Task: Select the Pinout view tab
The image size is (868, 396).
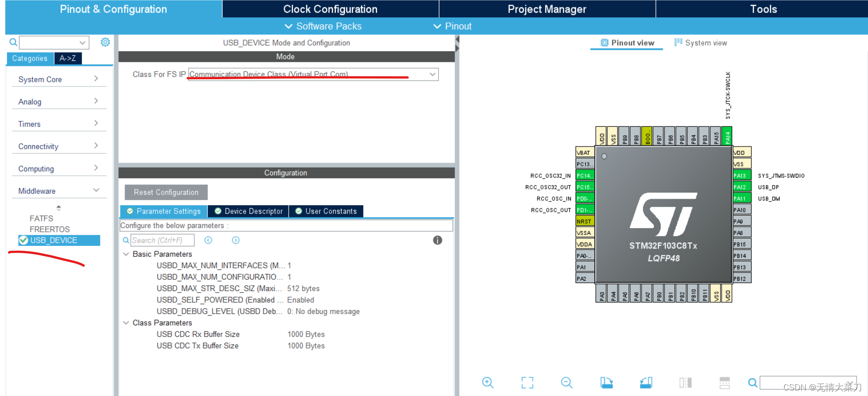Action: tap(627, 43)
